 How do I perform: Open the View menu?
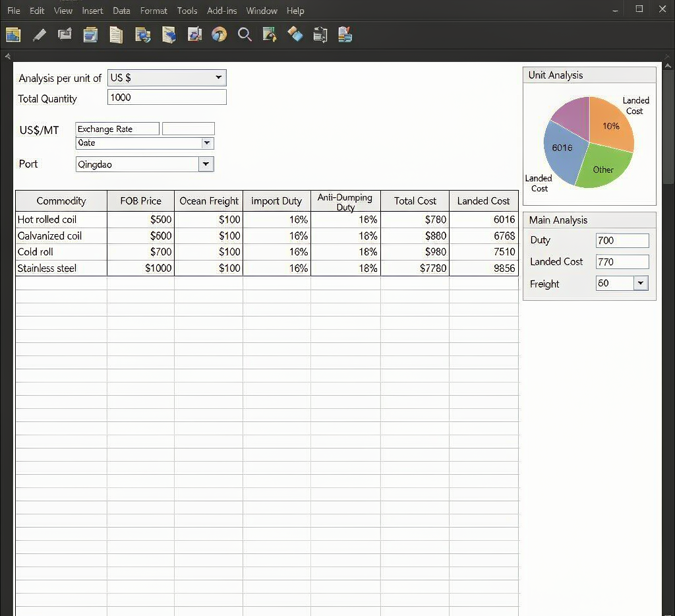(63, 11)
